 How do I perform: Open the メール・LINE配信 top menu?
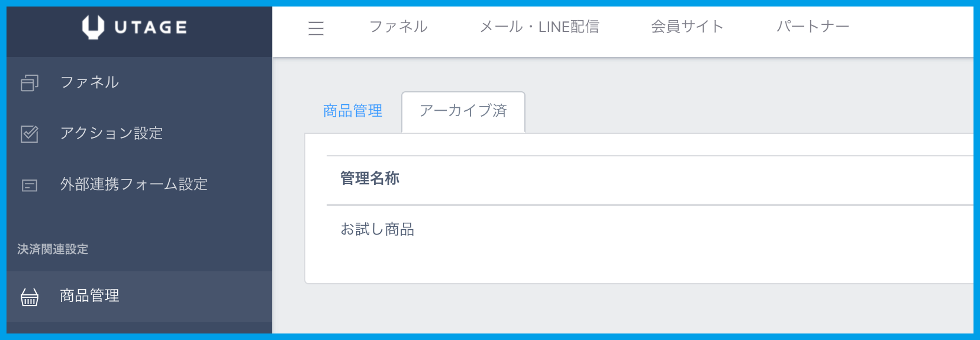pyautogui.click(x=539, y=27)
